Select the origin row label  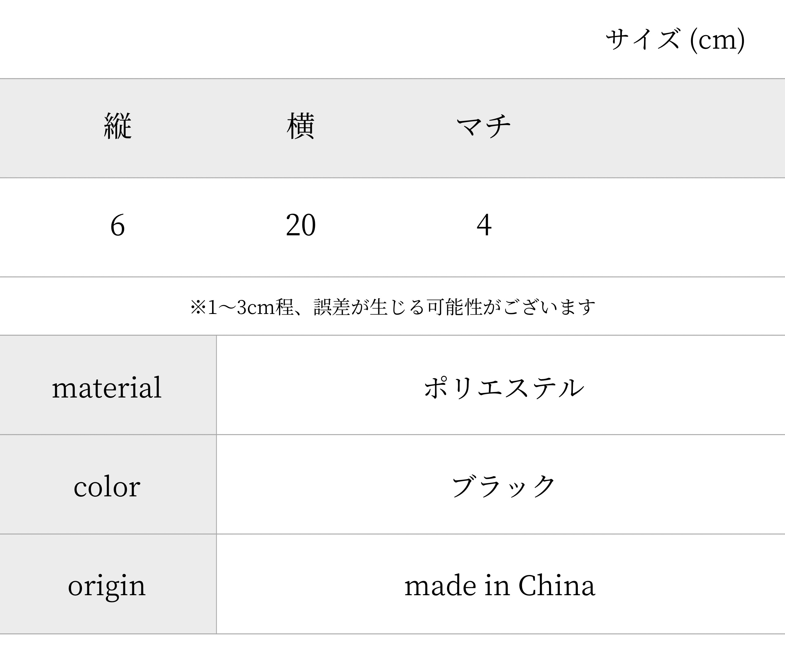pos(107,586)
